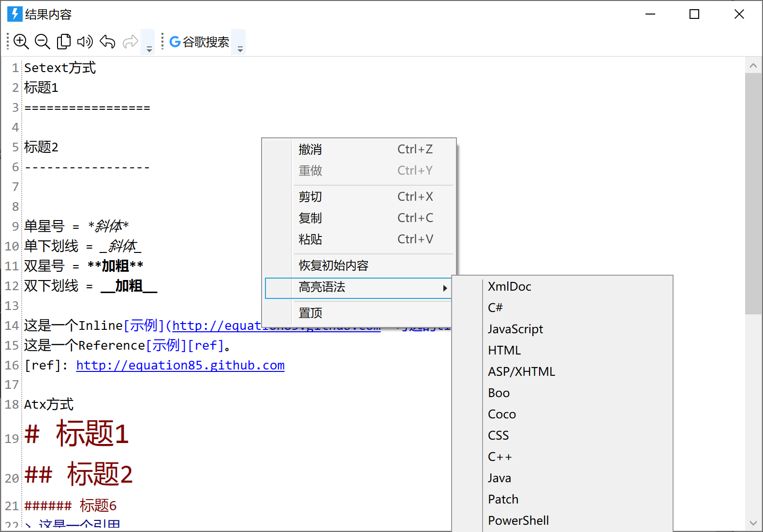Expand the 高亮语法 submenu arrow
This screenshot has width=763, height=532.
(x=445, y=288)
